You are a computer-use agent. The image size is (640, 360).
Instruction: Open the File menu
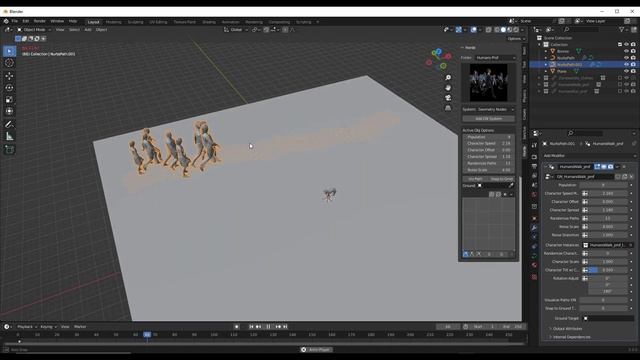15,21
